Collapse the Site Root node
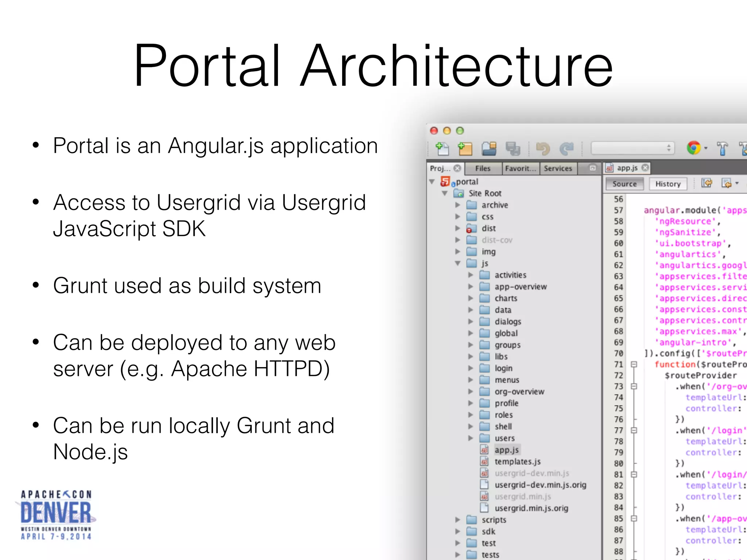This screenshot has width=747, height=560. pos(445,193)
